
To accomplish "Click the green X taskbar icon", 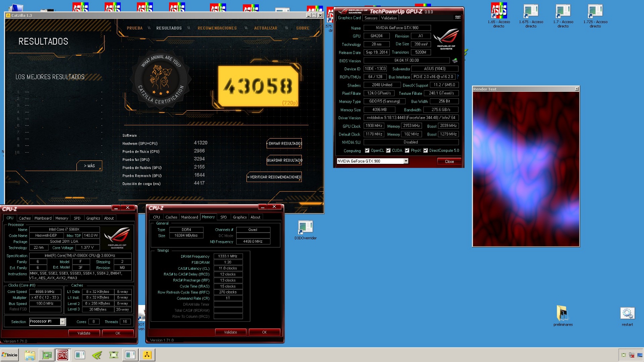I will coord(114,355).
